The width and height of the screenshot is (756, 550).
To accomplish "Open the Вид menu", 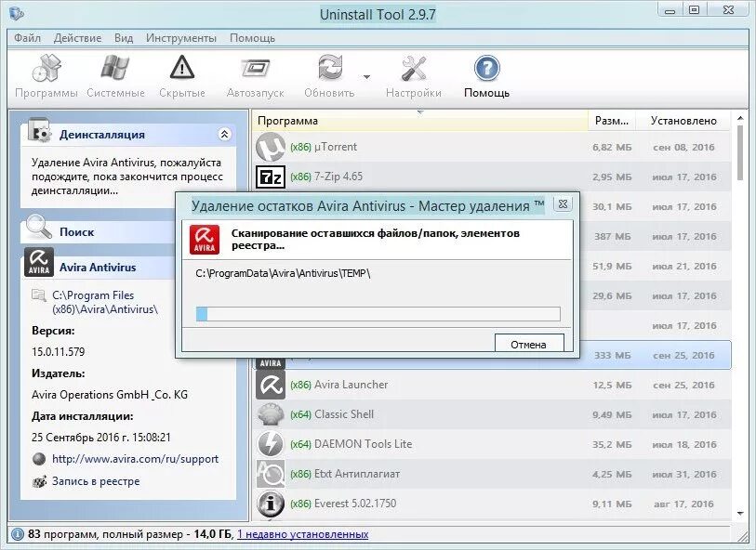I will tap(124, 38).
